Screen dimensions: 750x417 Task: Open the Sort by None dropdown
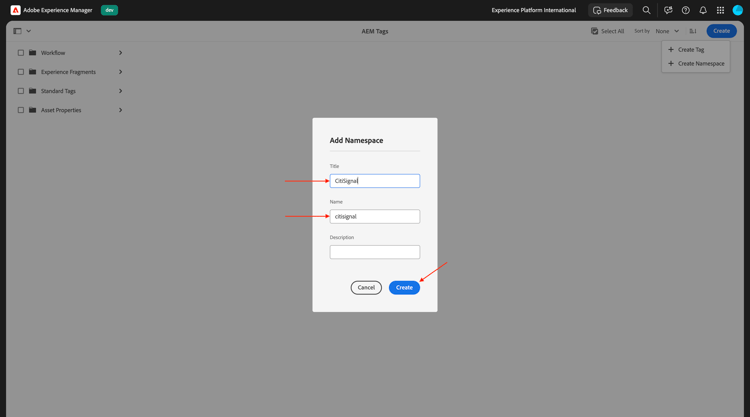pyautogui.click(x=667, y=31)
